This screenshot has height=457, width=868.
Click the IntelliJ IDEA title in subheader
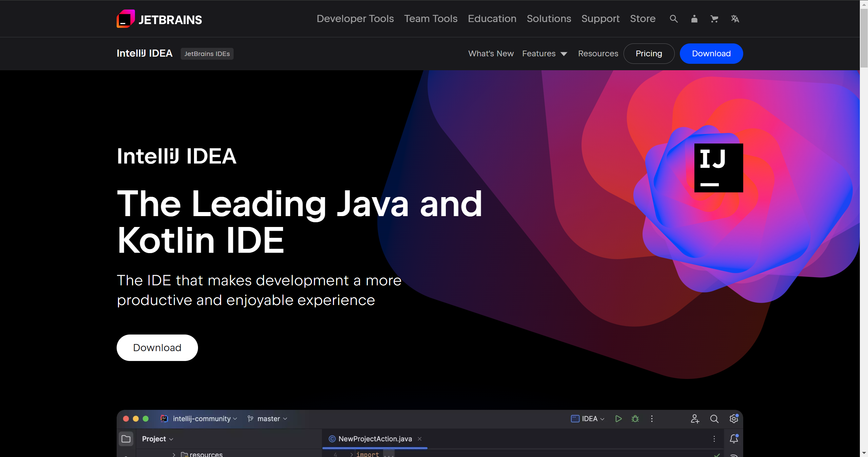coord(144,53)
